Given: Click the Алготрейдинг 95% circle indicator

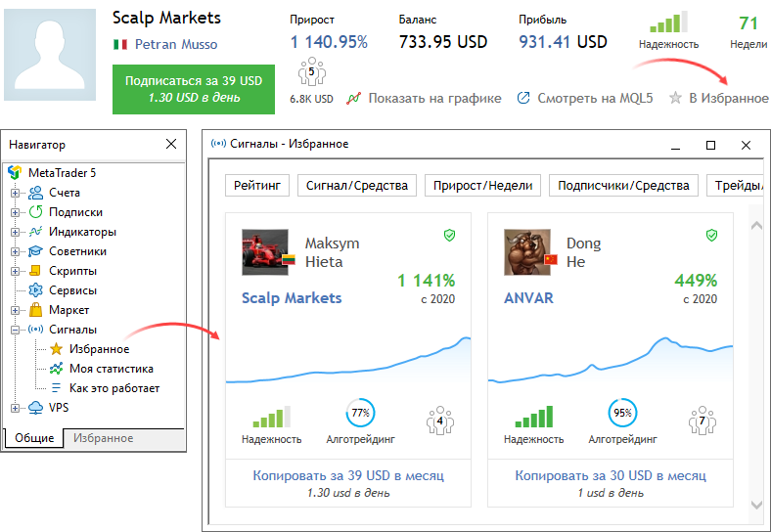Looking at the screenshot, I should click(622, 413).
